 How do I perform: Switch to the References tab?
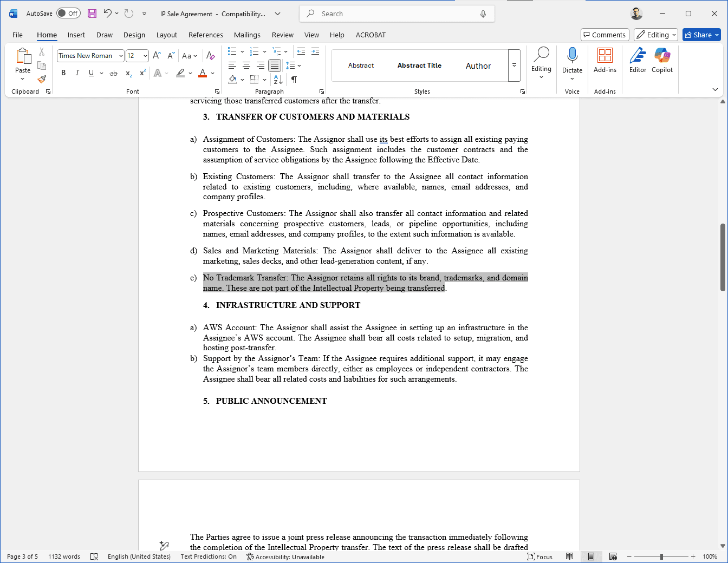(x=206, y=35)
